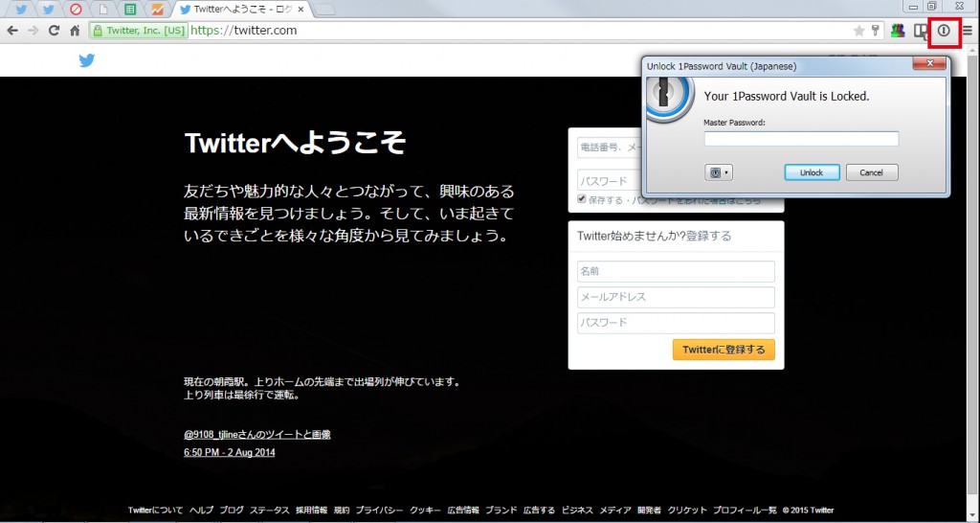Minimize the Chrome window
The height and width of the screenshot is (523, 980).
(x=914, y=7)
